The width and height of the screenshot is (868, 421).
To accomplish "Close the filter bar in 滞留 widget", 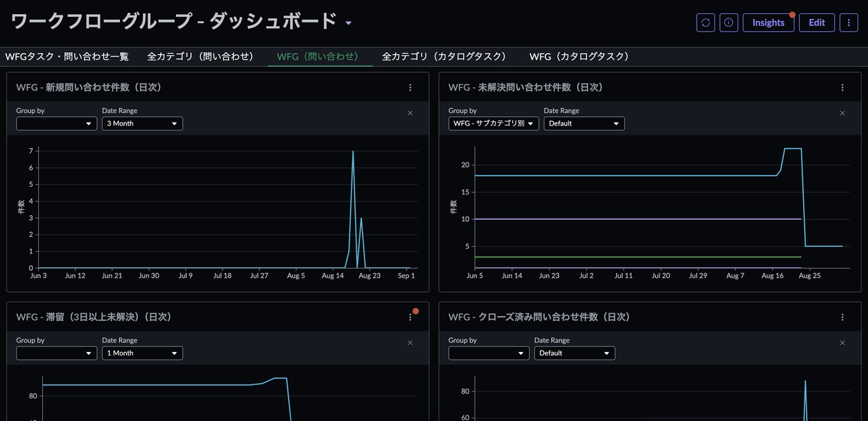I will (x=410, y=343).
